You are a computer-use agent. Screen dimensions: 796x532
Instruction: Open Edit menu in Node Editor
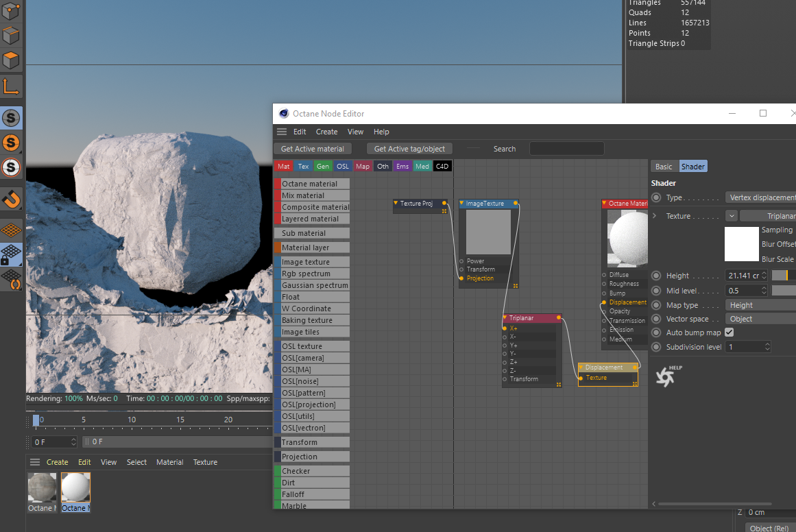coord(300,132)
